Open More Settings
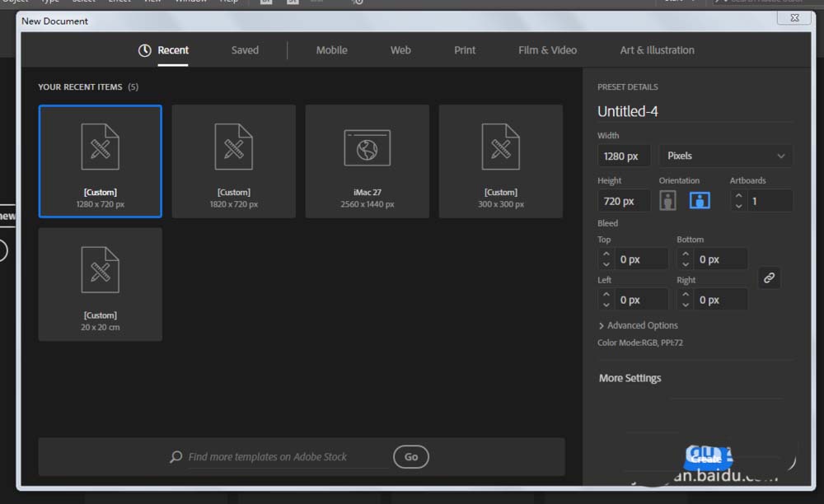824x504 pixels. click(630, 378)
